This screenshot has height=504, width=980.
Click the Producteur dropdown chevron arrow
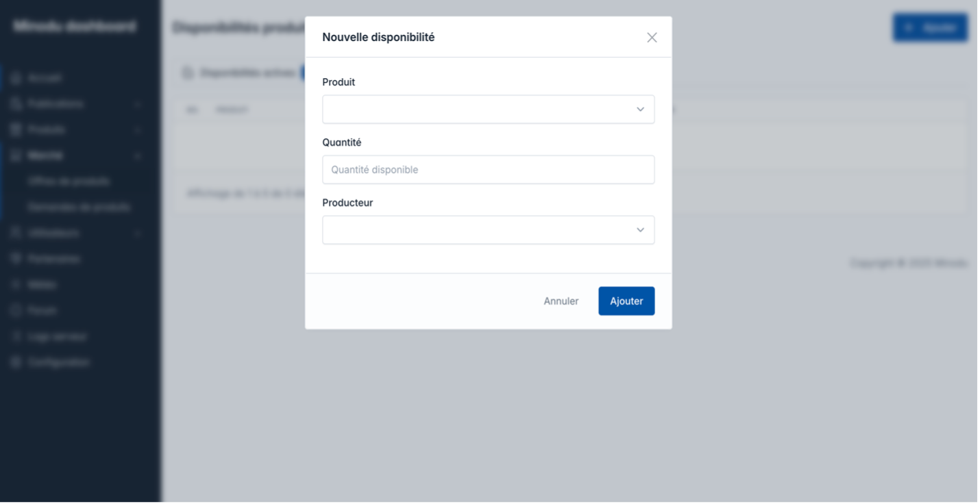pyautogui.click(x=640, y=230)
